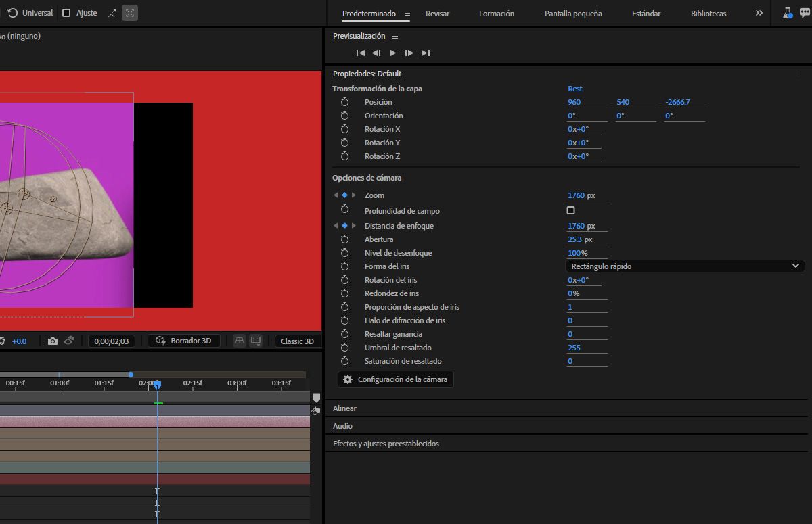The image size is (812, 524).
Task: Open the Classic 3D renderer dropdown
Action: click(x=297, y=341)
